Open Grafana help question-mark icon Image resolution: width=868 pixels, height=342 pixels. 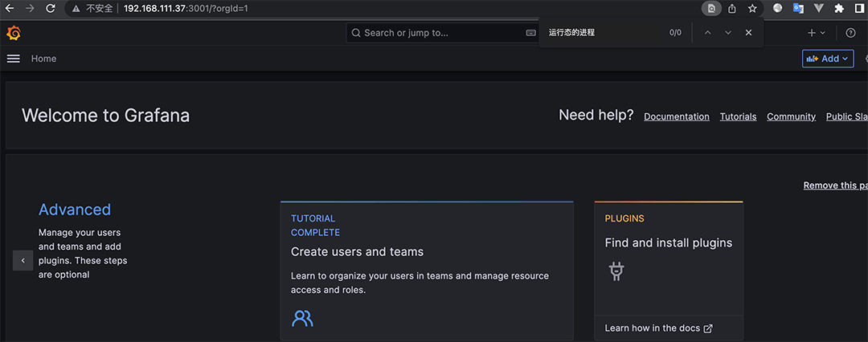coord(851,33)
